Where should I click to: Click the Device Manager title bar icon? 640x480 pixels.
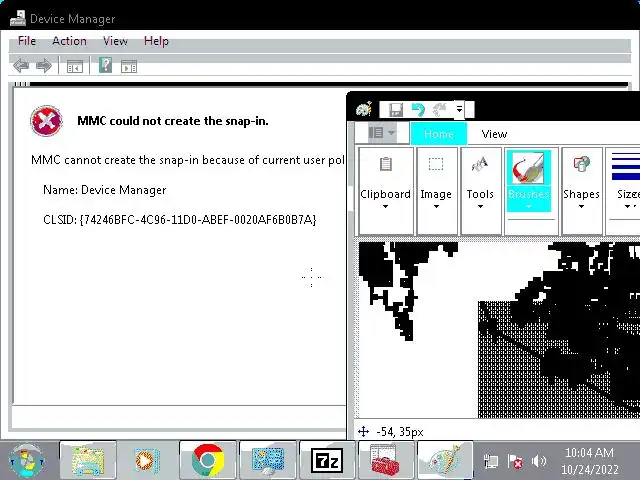click(18, 18)
